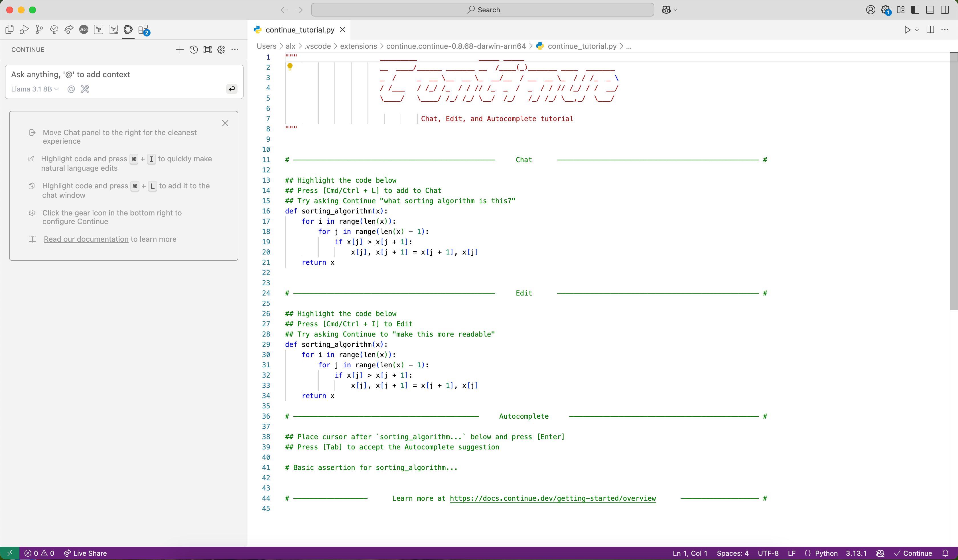Click the Move Chat panel to the right link
Screen dimensions: 958x560
point(92,132)
